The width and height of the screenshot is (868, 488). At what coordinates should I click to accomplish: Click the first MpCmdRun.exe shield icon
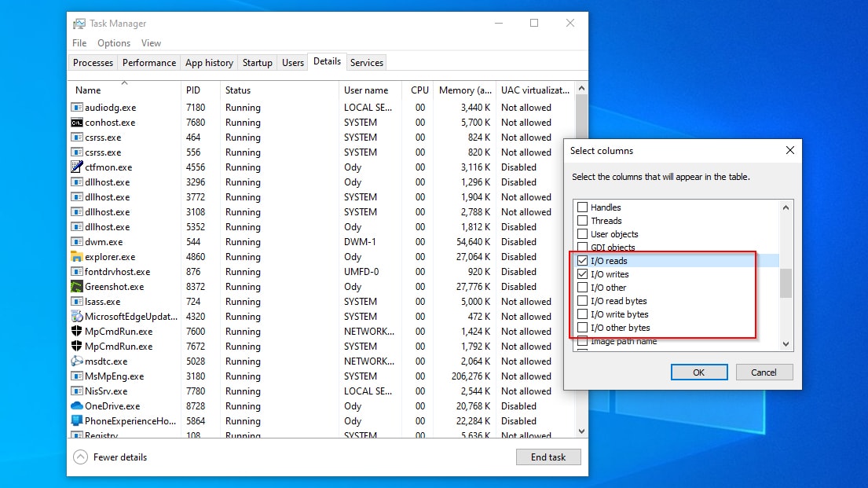77,332
